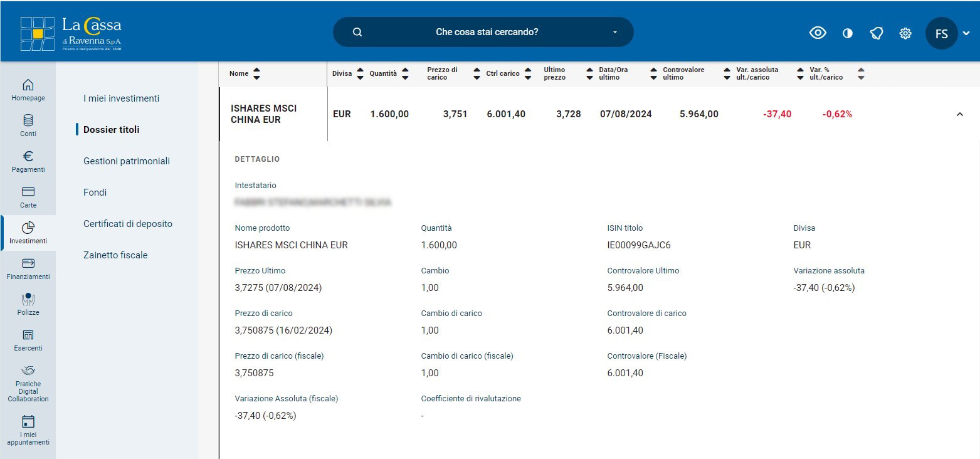Open the Homepage sidebar icon
Image resolution: width=980 pixels, height=459 pixels.
point(28,85)
